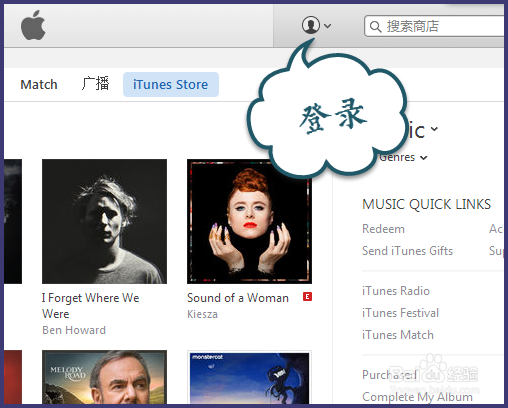Image resolution: width=508 pixels, height=408 pixels.
Task: Open the iTunes Festival link
Action: pyautogui.click(x=400, y=313)
